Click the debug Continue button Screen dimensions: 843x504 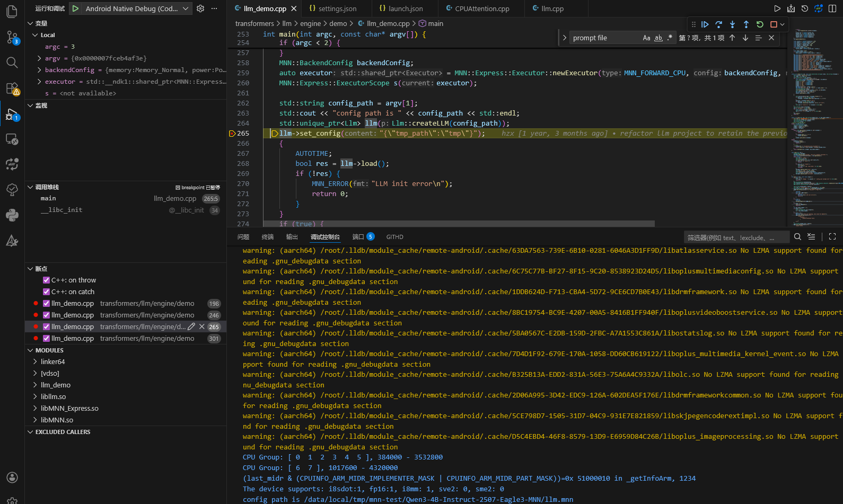705,24
